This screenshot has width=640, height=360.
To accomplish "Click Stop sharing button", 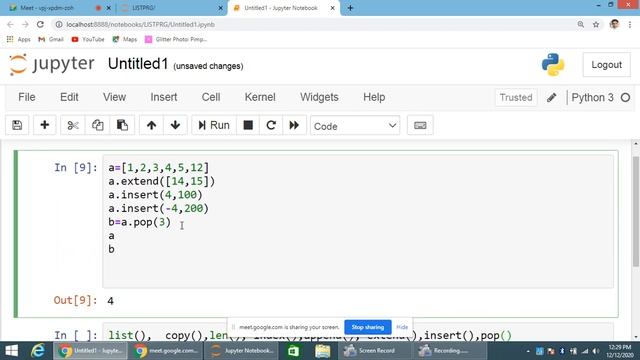I will click(368, 327).
